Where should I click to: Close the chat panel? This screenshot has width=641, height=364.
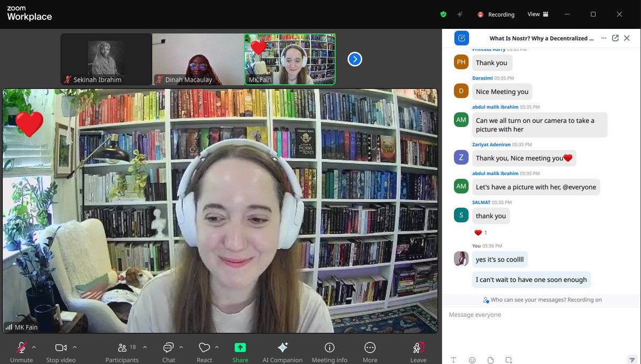click(627, 38)
